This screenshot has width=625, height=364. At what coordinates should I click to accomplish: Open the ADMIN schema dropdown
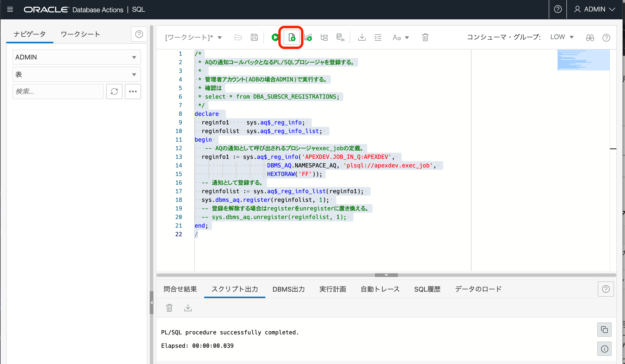pyautogui.click(x=77, y=57)
